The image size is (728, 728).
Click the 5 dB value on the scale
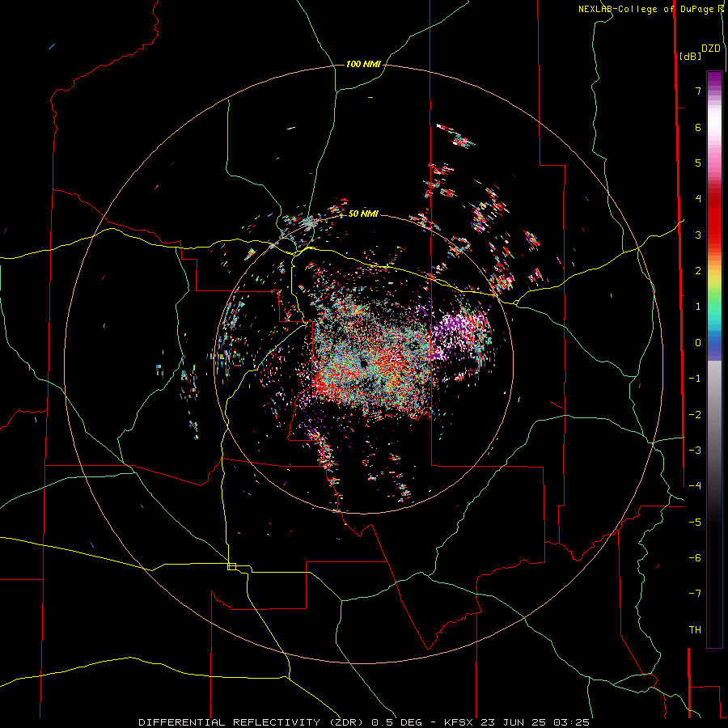pyautogui.click(x=698, y=163)
